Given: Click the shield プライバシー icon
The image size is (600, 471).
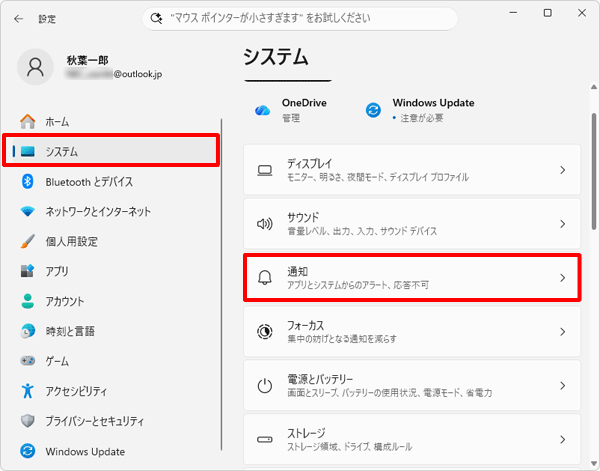Looking at the screenshot, I should (28, 421).
